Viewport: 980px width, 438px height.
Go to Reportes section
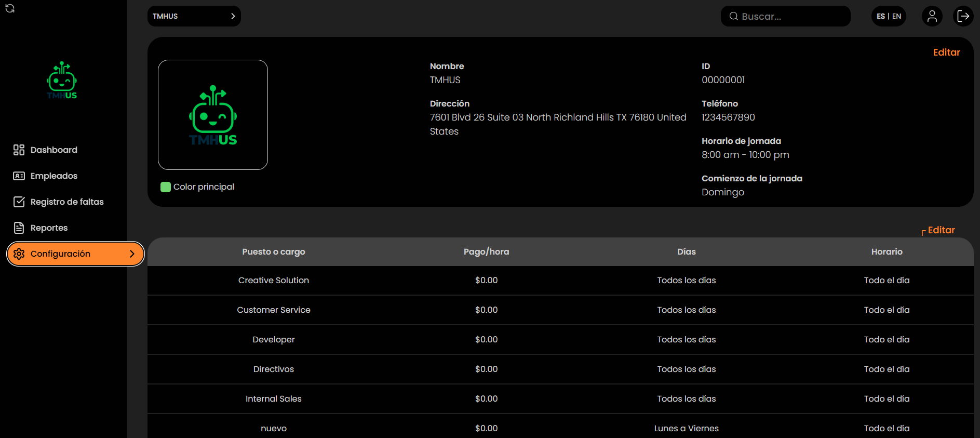click(x=49, y=228)
